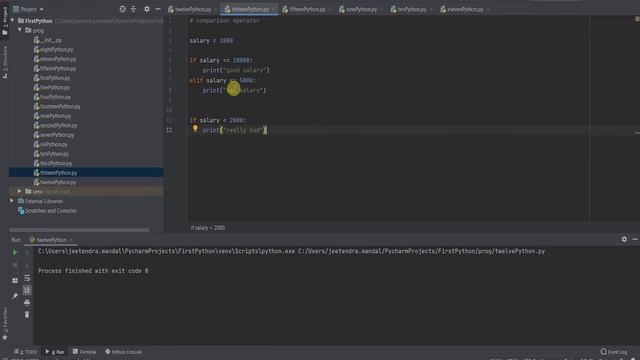The image size is (640, 360).
Task: Open the Python Console tool window
Action: click(124, 352)
